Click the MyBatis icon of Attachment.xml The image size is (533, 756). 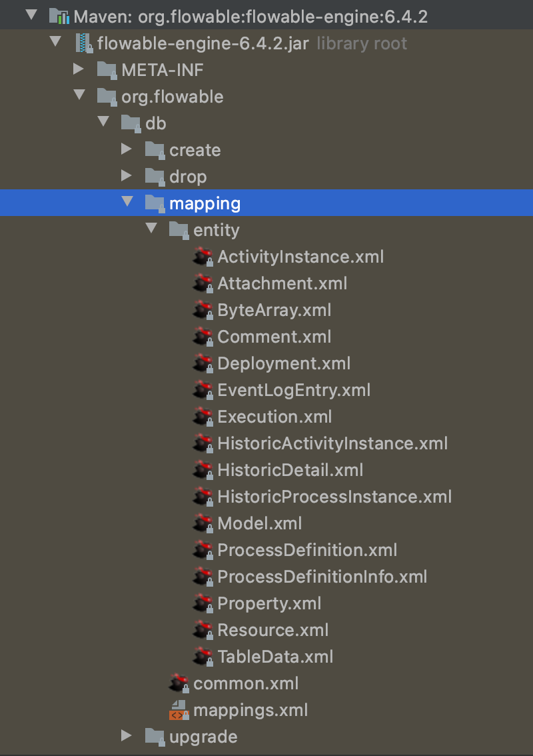pyautogui.click(x=203, y=283)
